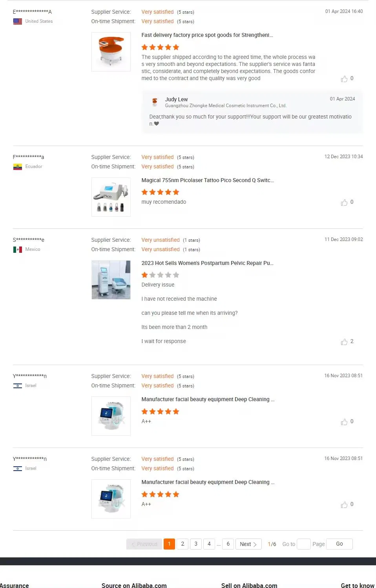Open the Pico laser tattoo machine thumbnail
The height and width of the screenshot is (588, 376).
pyautogui.click(x=111, y=197)
